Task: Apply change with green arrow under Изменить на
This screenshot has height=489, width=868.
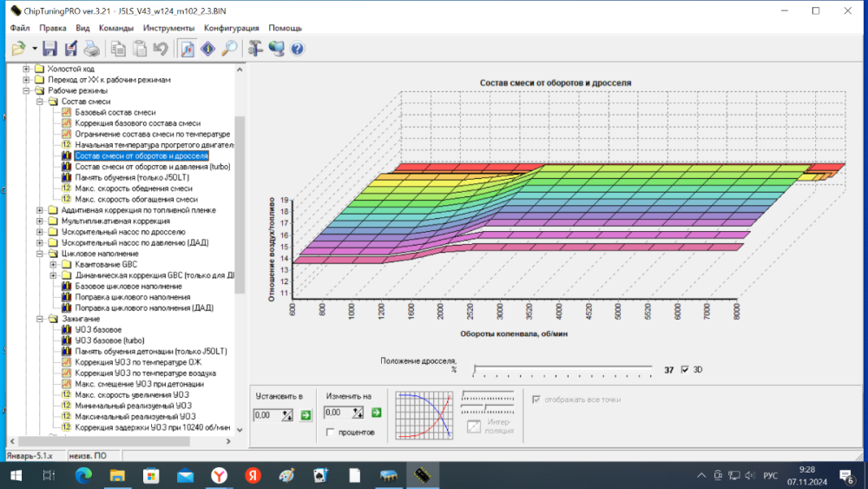Action: [376, 413]
